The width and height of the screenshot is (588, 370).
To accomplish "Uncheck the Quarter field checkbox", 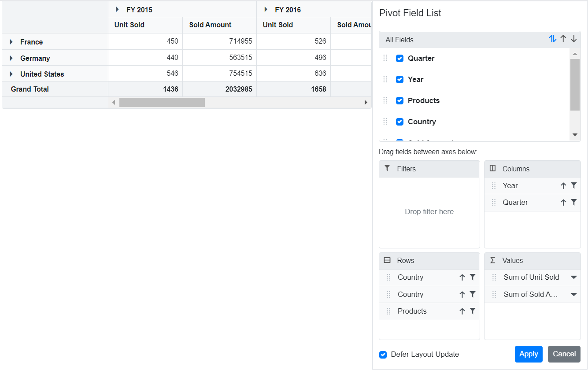I will tap(399, 58).
